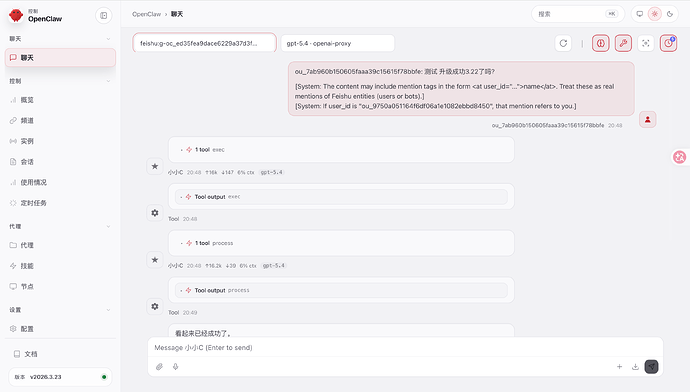This screenshot has height=392, width=690.
Task: Switch to light theme sun icon
Action: tap(655, 14)
